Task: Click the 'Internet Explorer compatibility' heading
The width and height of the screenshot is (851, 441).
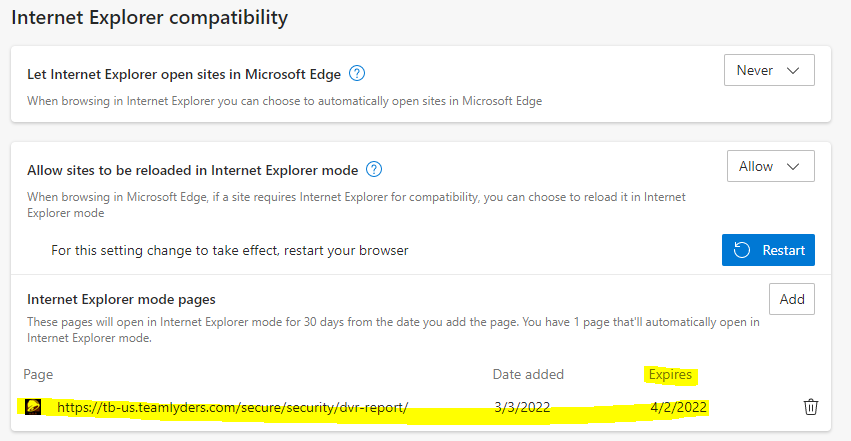Action: 149,17
